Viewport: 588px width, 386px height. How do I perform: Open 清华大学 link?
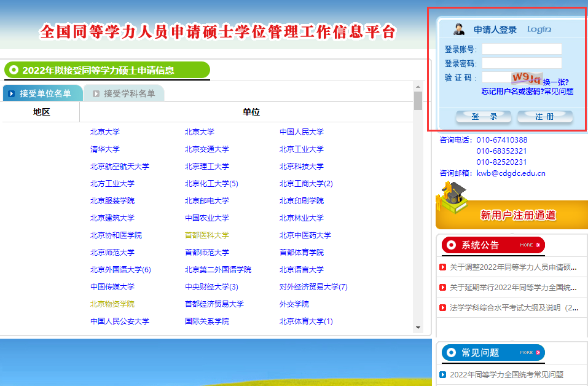pos(105,149)
